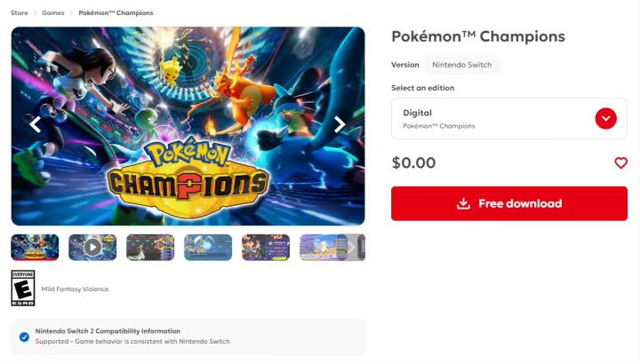Click the blue compatibility checkmark icon
640x364 pixels.
pos(24,336)
